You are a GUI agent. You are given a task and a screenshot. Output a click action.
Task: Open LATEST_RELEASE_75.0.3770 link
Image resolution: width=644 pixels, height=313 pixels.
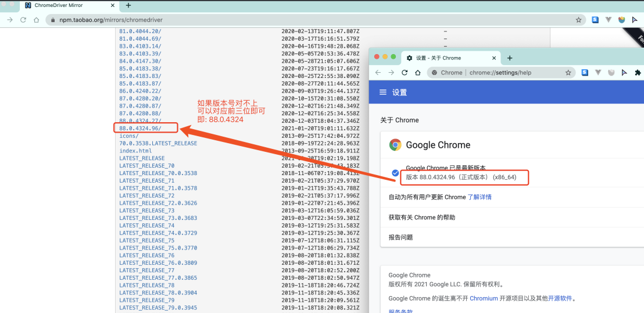(x=158, y=248)
